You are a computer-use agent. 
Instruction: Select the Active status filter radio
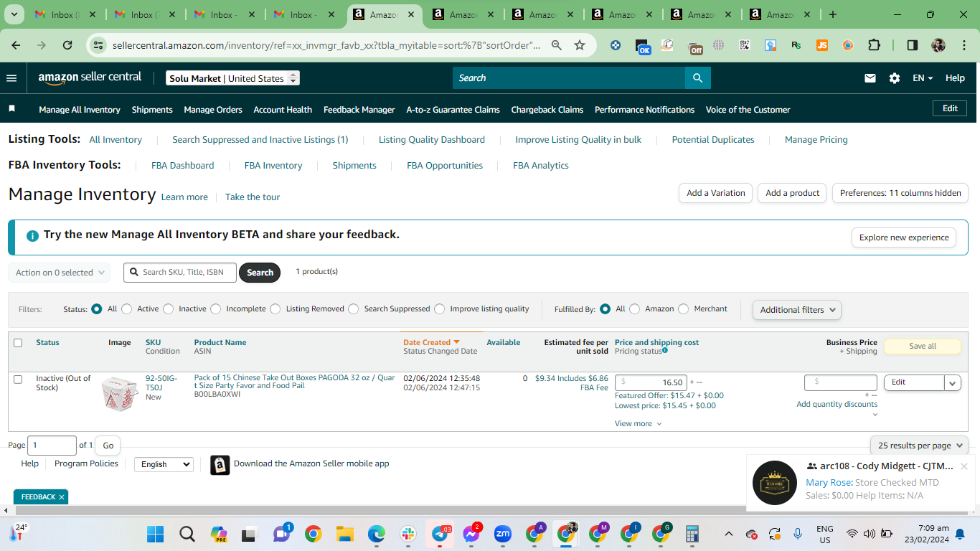coord(127,309)
